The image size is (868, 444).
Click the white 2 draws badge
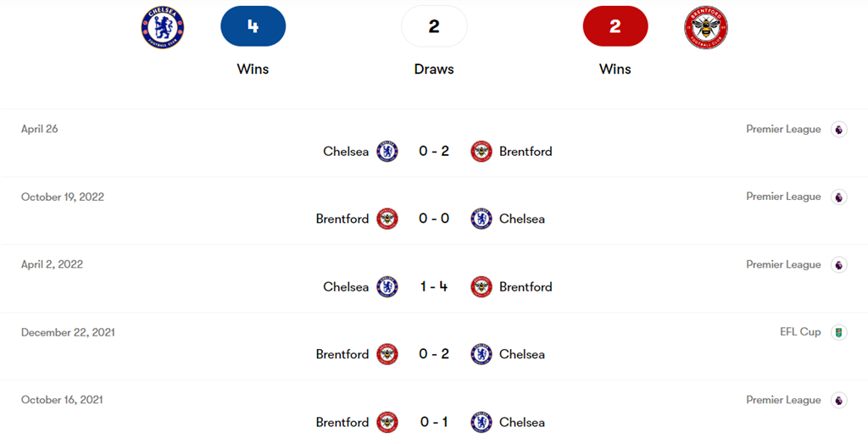pyautogui.click(x=434, y=26)
